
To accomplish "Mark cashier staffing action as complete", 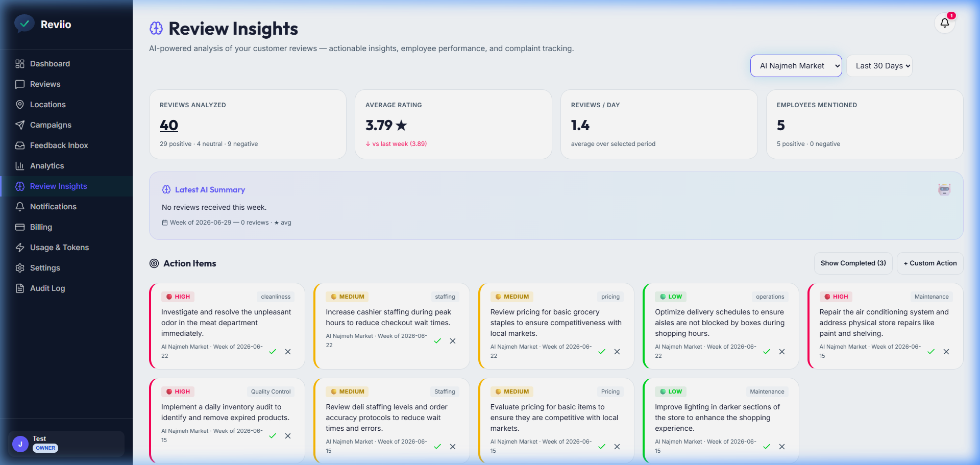I will 437,341.
